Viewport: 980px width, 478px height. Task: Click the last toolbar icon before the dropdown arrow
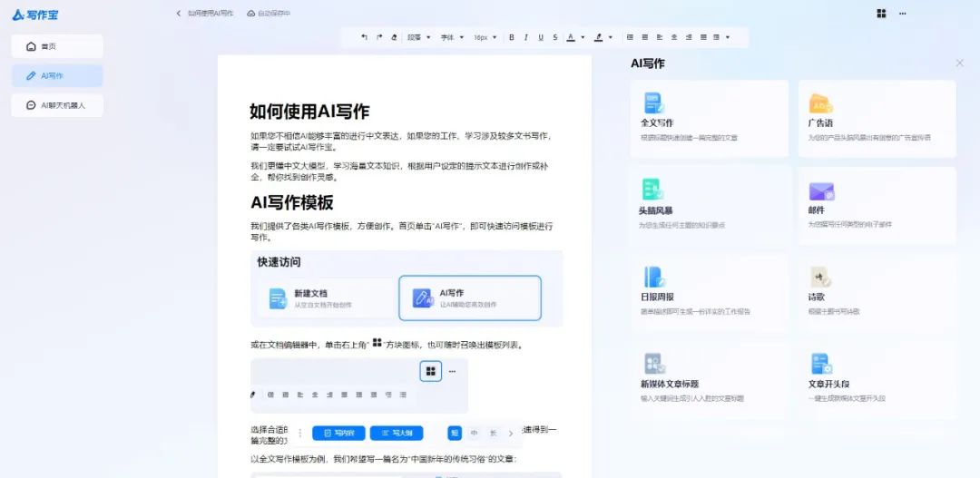[716, 37]
